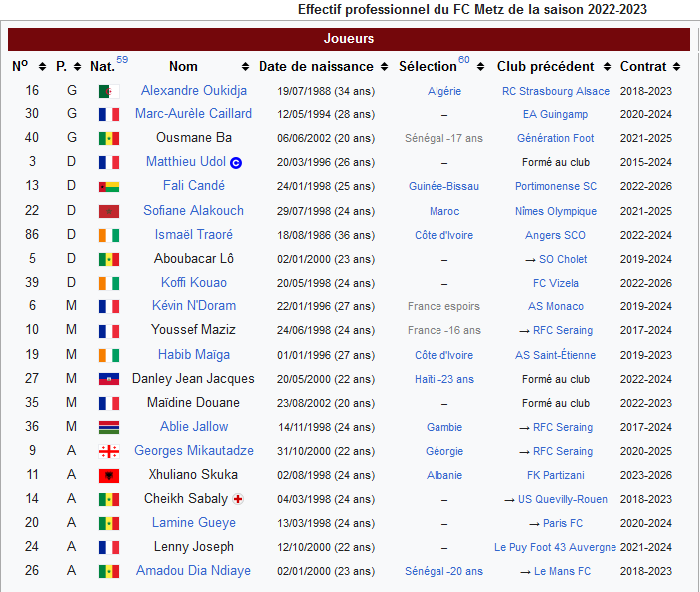Click the Gambia flag beside Ablie Jallow
This screenshot has height=592, width=700.
[x=109, y=427]
